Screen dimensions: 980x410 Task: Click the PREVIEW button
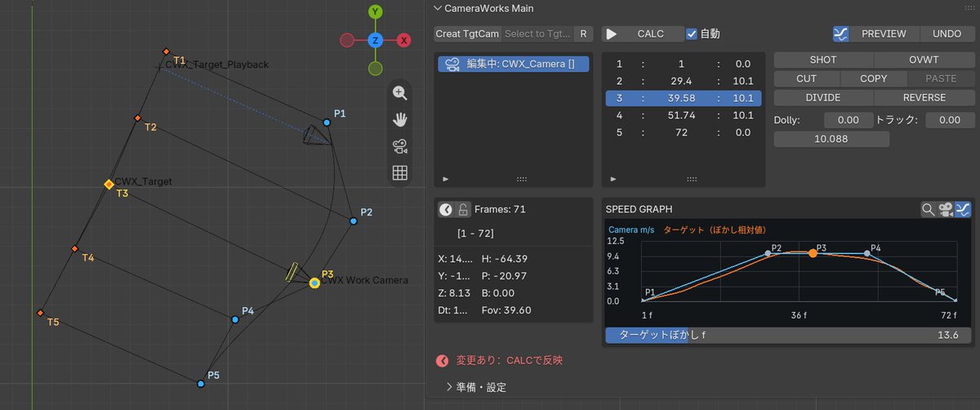click(885, 33)
